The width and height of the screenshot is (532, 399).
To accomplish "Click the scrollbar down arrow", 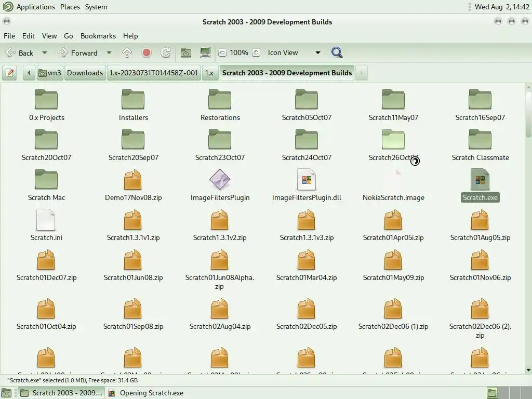I will pyautogui.click(x=528, y=370).
